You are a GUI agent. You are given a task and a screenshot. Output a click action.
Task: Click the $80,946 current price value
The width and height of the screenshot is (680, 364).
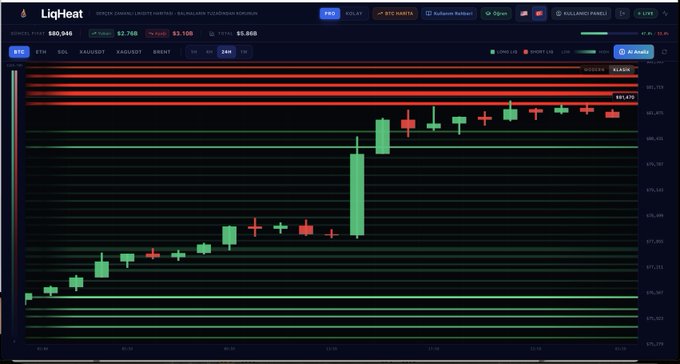pyautogui.click(x=60, y=33)
